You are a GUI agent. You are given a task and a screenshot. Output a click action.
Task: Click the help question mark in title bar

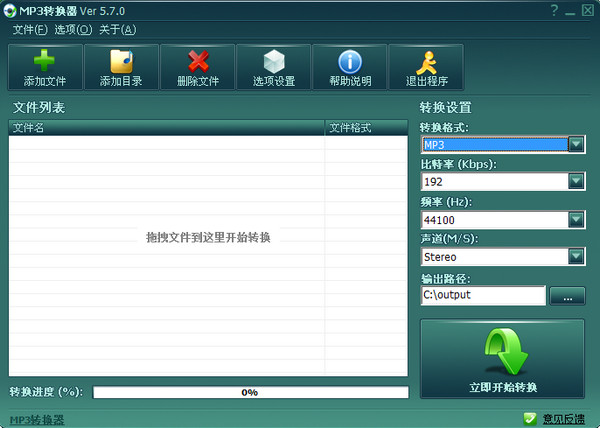pos(554,11)
